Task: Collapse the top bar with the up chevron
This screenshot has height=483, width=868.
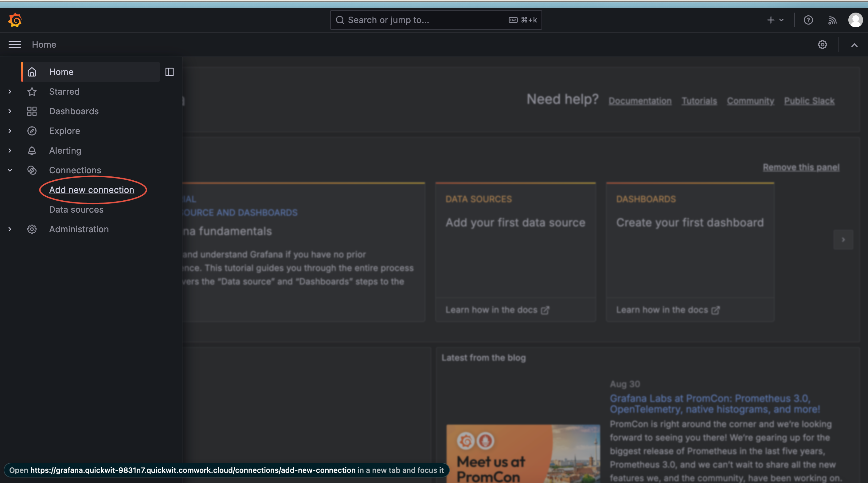Action: [854, 45]
